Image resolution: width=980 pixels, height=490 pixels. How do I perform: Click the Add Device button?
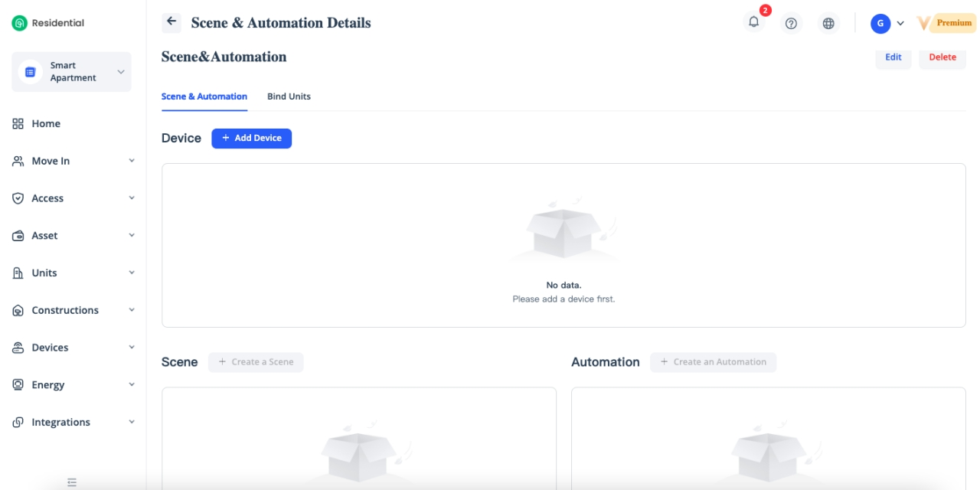click(251, 138)
